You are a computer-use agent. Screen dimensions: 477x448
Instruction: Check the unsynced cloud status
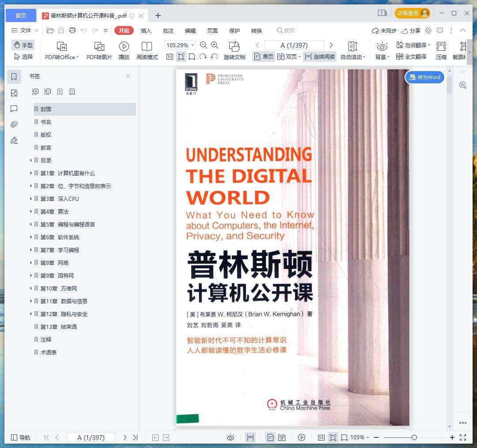(384, 31)
